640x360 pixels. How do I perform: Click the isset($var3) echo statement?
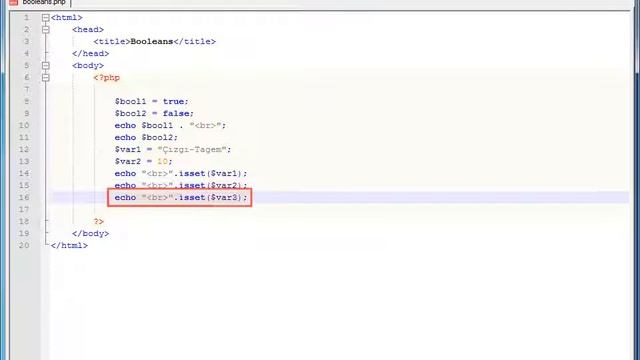point(181,197)
